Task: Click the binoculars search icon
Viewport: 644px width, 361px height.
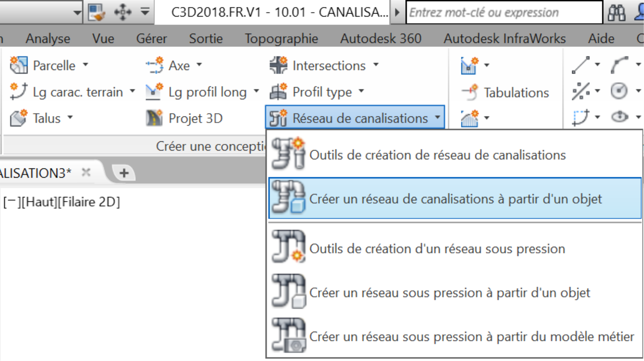Action: click(x=616, y=13)
